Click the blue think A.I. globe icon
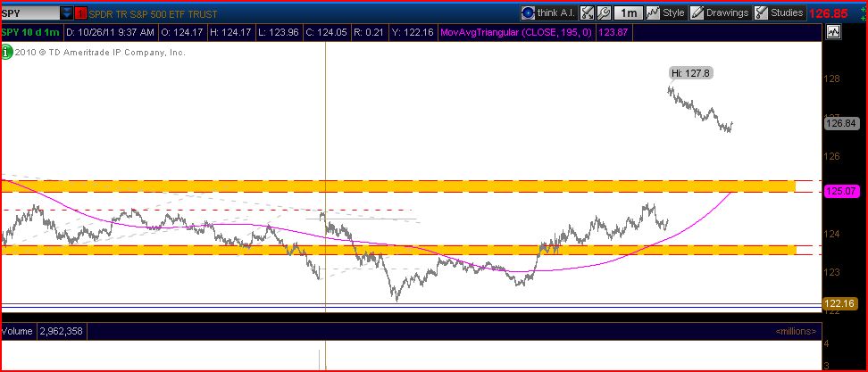Image resolution: width=868 pixels, height=372 pixels. point(528,12)
